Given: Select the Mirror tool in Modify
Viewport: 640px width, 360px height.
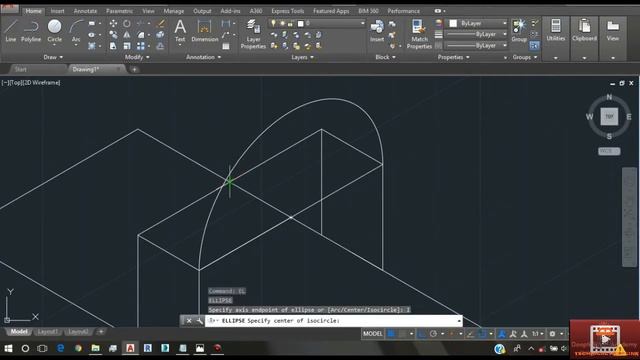Looking at the screenshot, I should (127, 35).
